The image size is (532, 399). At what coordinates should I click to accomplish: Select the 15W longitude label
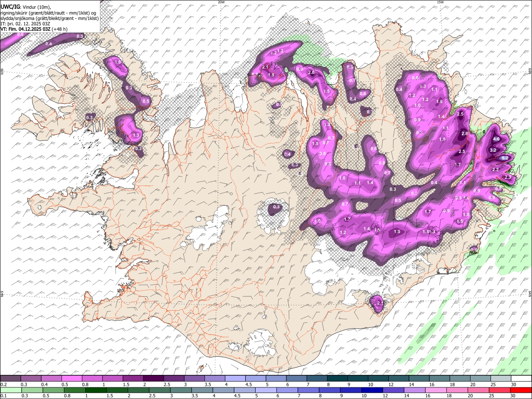tap(440, 2)
